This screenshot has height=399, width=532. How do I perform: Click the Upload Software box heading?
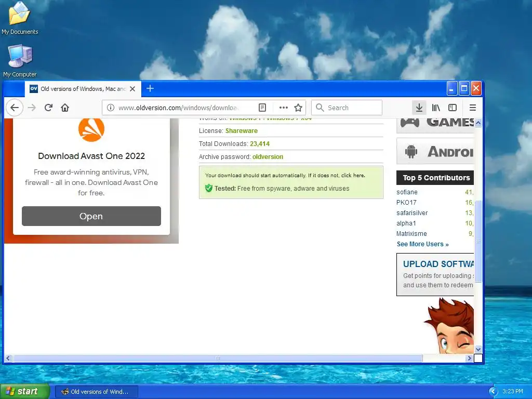[438, 264]
